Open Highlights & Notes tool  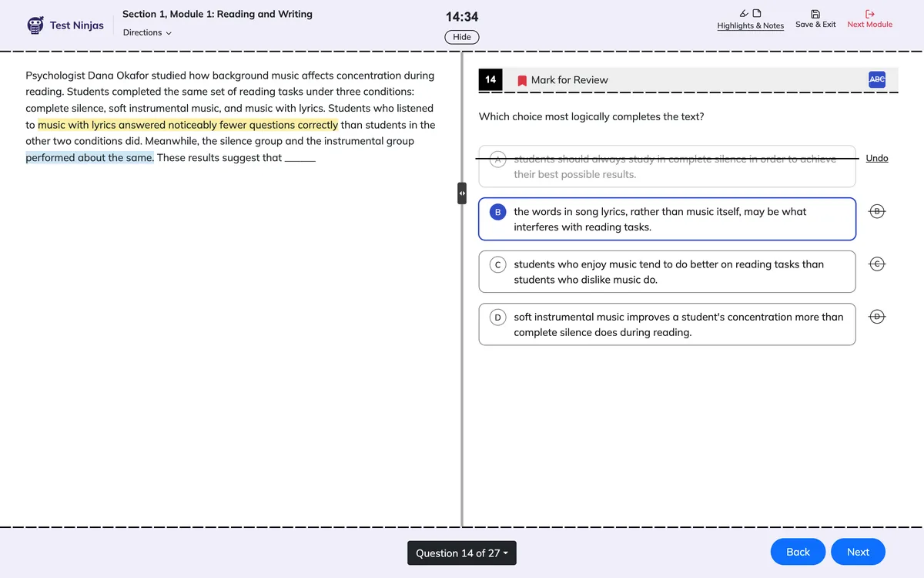click(x=750, y=20)
